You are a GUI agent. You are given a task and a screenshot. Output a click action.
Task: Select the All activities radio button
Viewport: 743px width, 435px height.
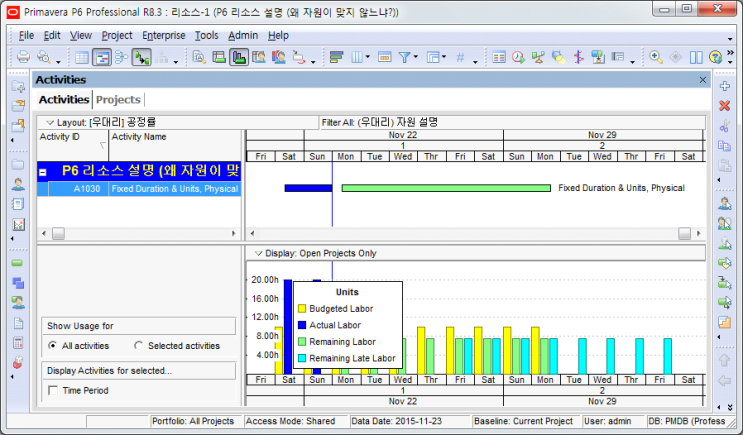pyautogui.click(x=53, y=345)
